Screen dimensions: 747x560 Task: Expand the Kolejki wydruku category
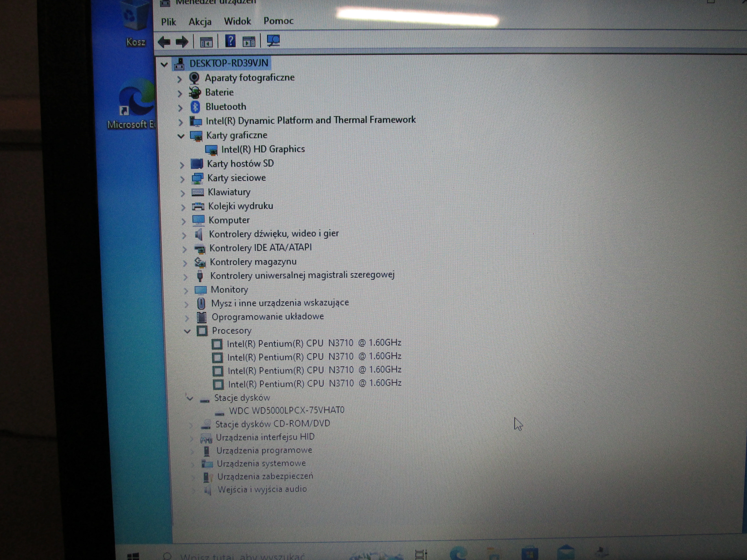click(183, 207)
